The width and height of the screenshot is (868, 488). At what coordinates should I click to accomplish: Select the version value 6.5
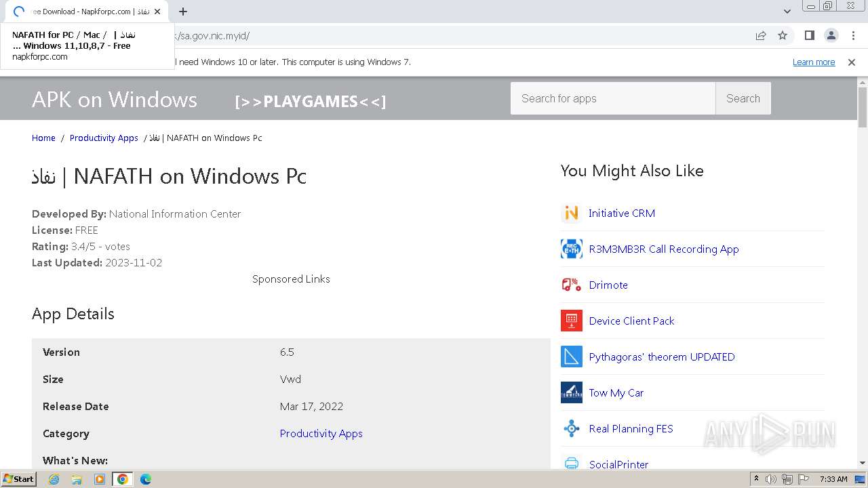click(287, 352)
